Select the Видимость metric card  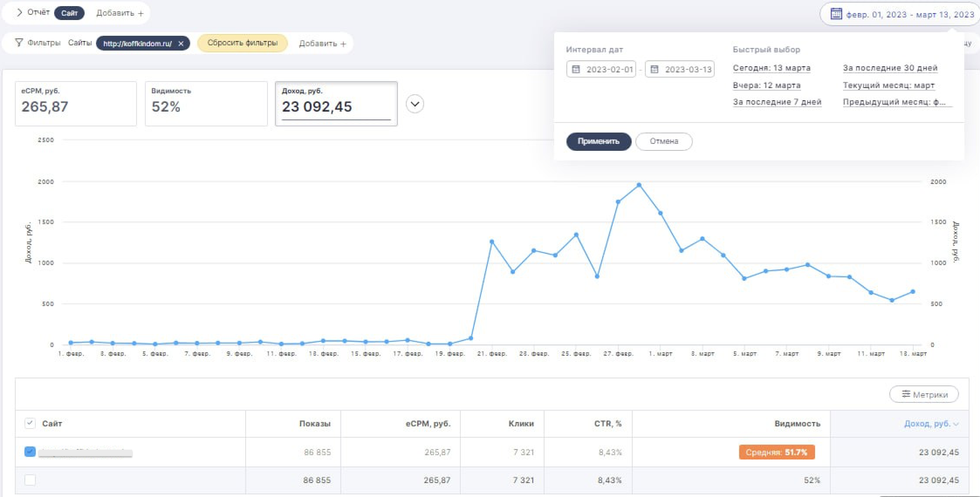click(206, 104)
